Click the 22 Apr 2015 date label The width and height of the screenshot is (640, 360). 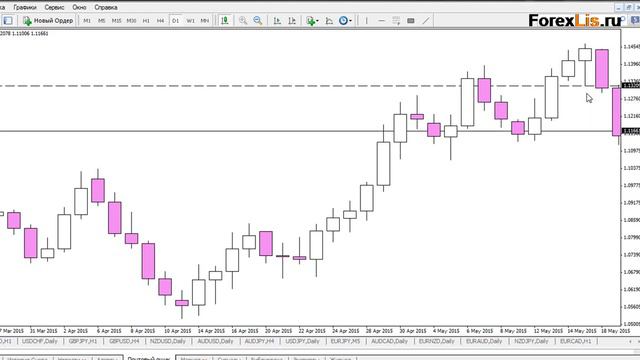[312, 331]
